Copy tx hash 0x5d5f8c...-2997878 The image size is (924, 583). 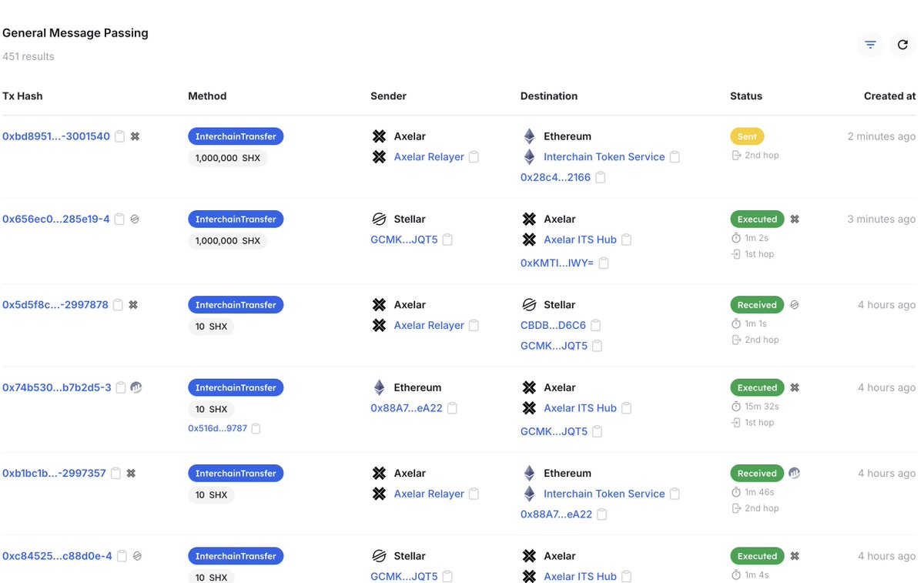pyautogui.click(x=118, y=305)
